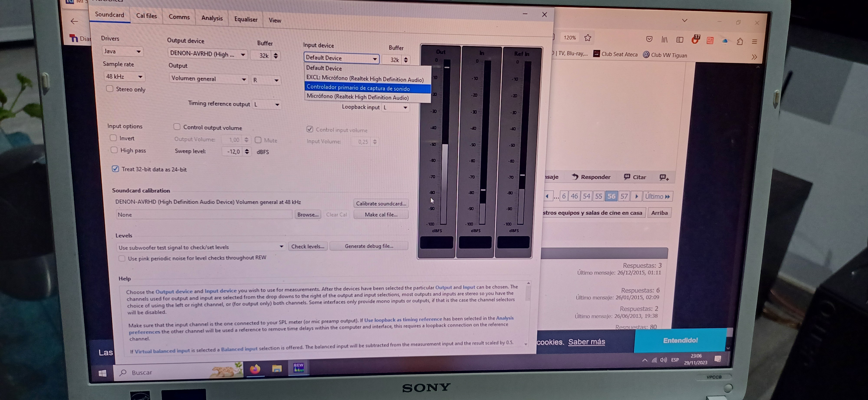
Task: Open Loopback input dropdown
Action: 396,107
